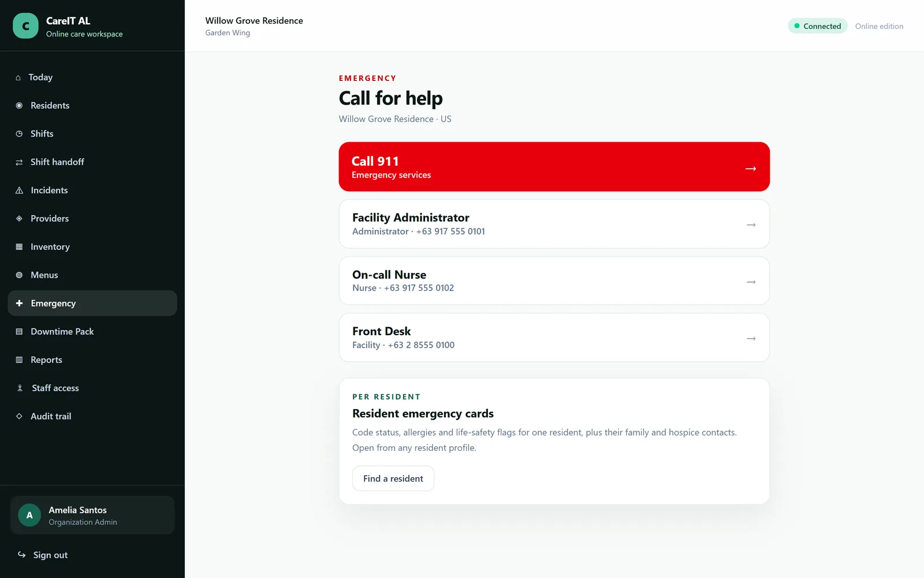Image resolution: width=924 pixels, height=578 pixels.
Task: Click the Shifts clock icon
Action: tap(19, 134)
